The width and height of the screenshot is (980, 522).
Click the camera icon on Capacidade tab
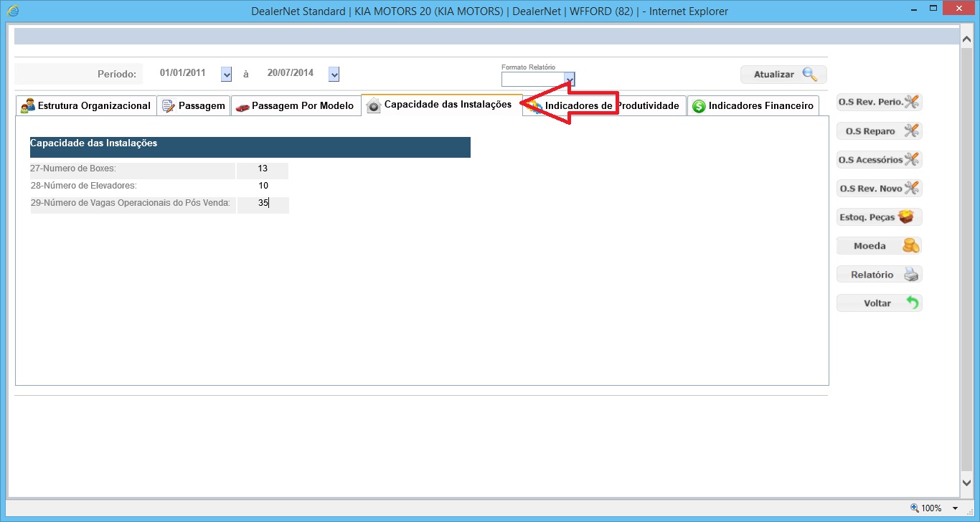[x=373, y=105]
